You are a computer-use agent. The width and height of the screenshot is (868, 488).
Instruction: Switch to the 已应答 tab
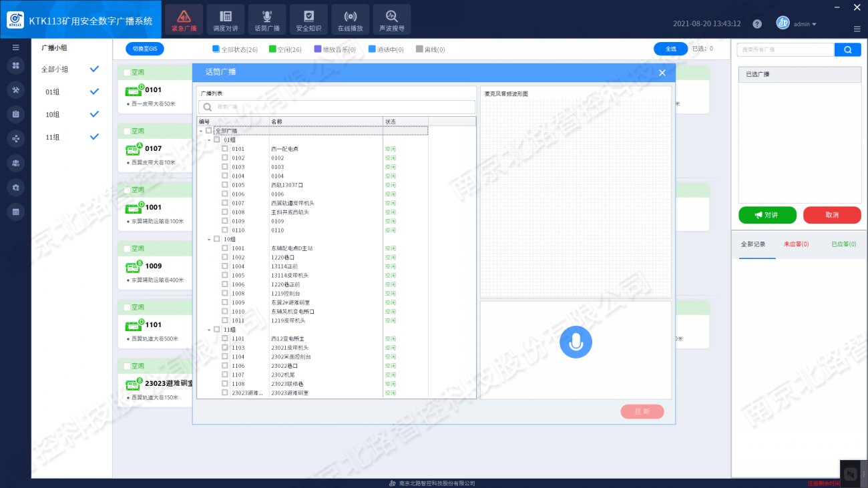point(843,244)
